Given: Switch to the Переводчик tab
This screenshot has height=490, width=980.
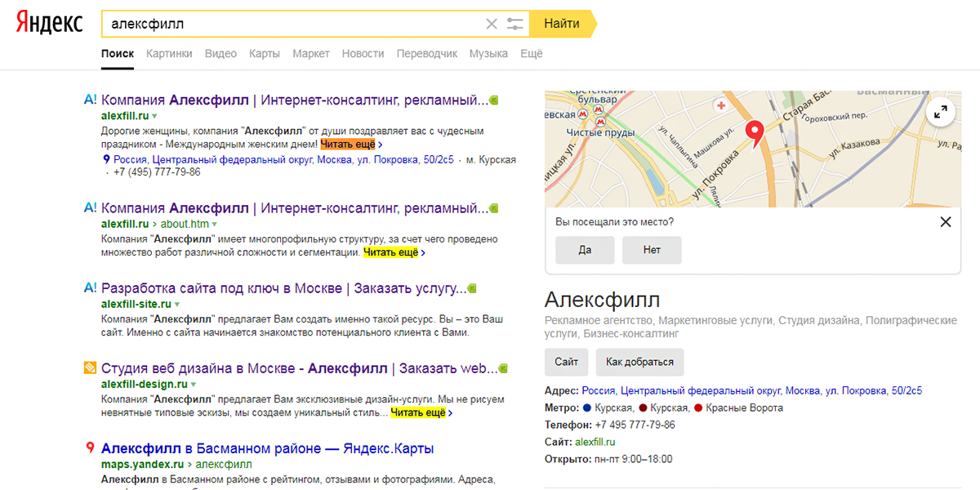Looking at the screenshot, I should [x=427, y=54].
